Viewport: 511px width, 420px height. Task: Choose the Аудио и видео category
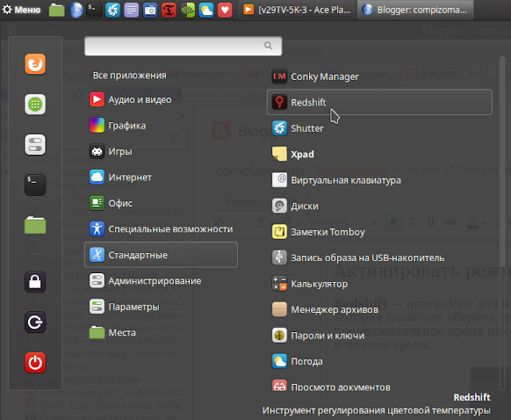pyautogui.click(x=161, y=99)
